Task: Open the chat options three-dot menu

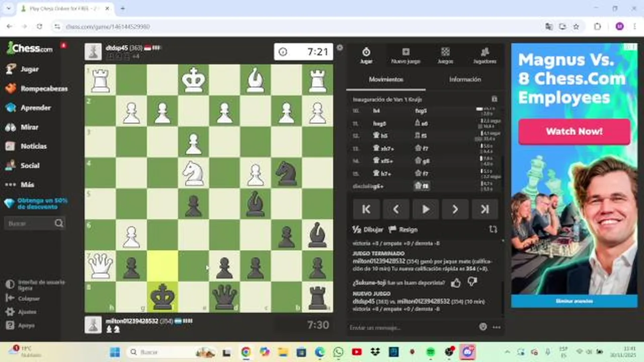Action: [x=497, y=327]
